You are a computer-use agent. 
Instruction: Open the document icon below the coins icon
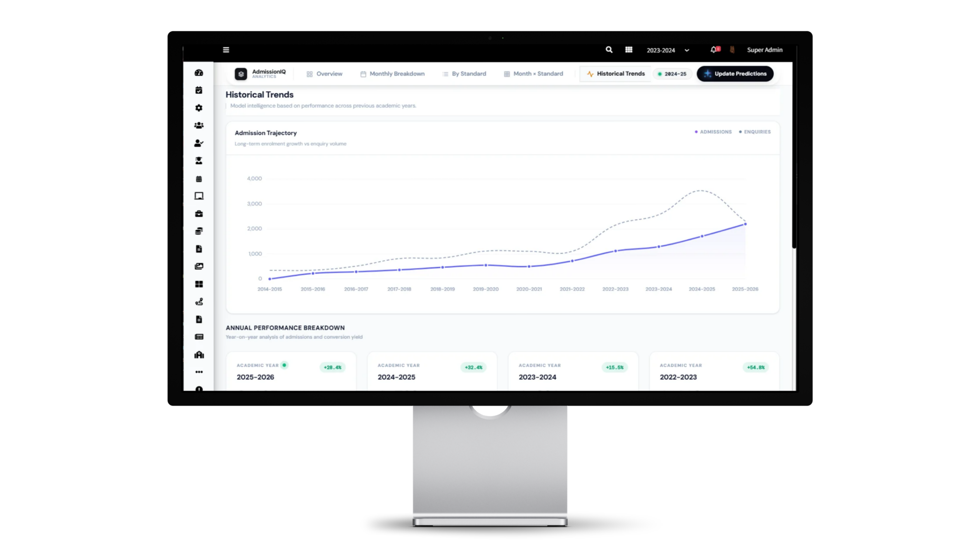(199, 249)
